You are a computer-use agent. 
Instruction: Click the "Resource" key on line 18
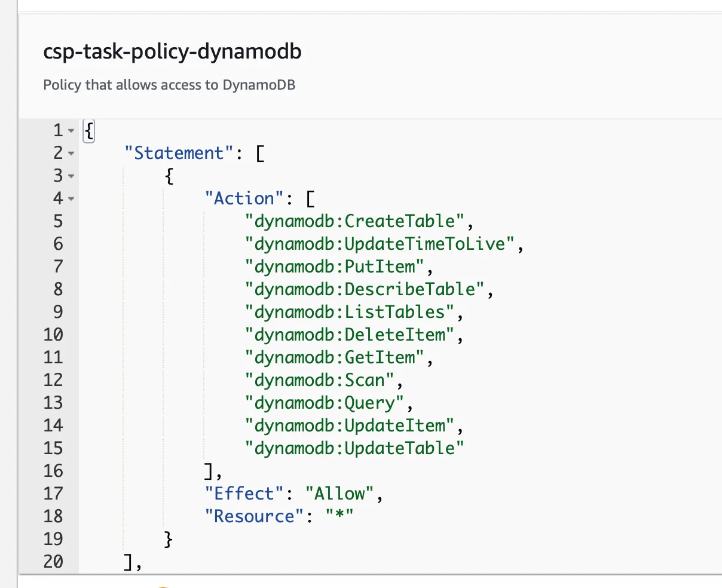pos(254,516)
